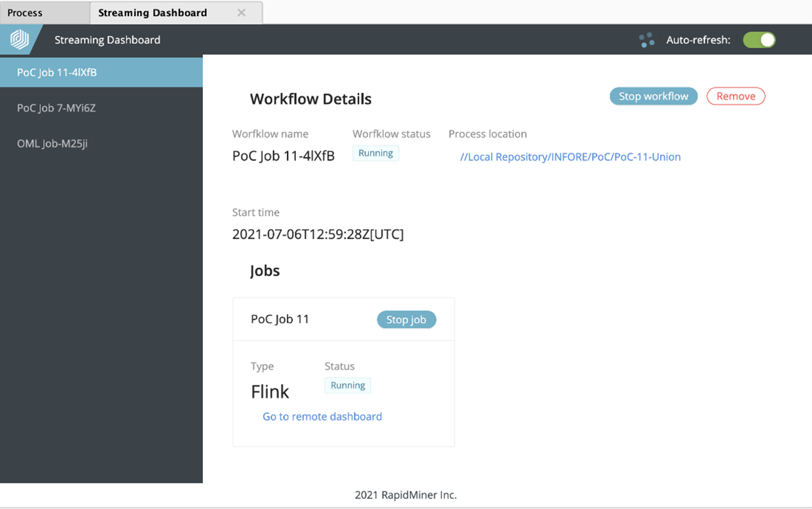Image resolution: width=812 pixels, height=509 pixels.
Task: Click the auto-refresh loading dots icon
Action: pos(646,40)
